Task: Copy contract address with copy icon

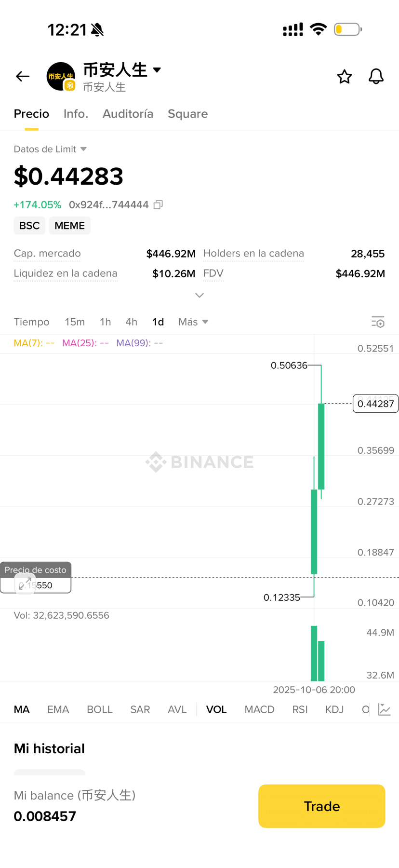Action: [158, 205]
